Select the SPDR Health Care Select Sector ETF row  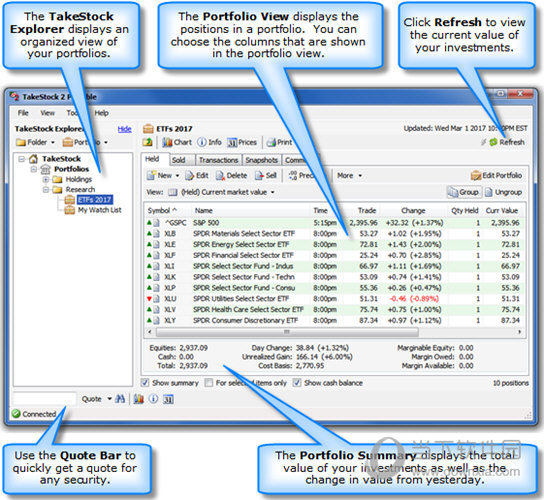click(x=334, y=310)
